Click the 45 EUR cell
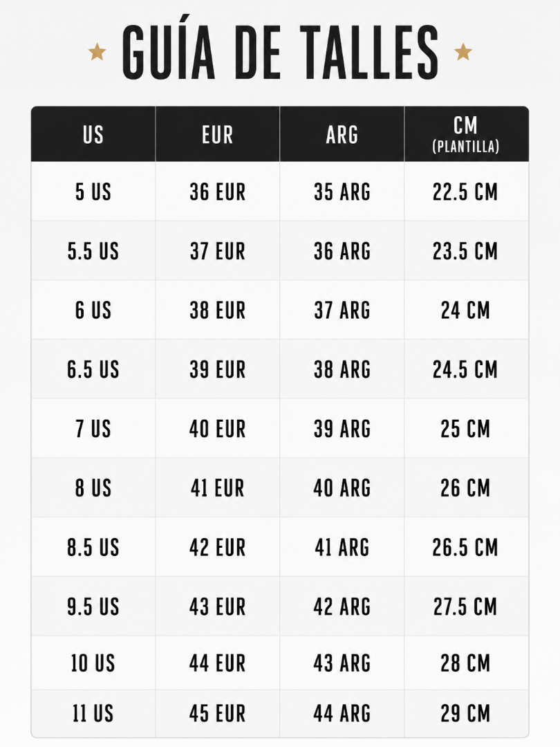This screenshot has height=747, width=560. coord(218,713)
